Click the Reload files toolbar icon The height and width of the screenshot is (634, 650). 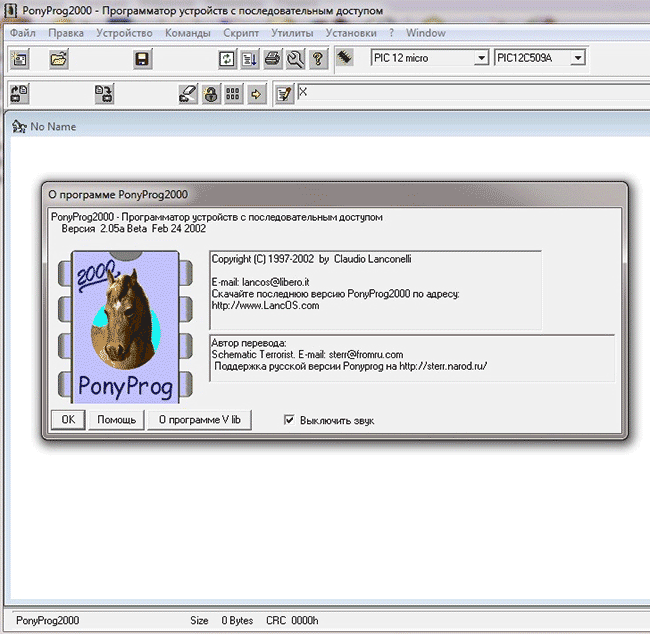(227, 59)
